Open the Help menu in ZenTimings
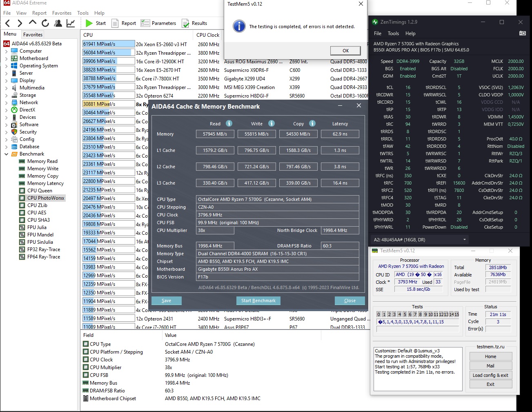This screenshot has width=532, height=412. pos(410,33)
